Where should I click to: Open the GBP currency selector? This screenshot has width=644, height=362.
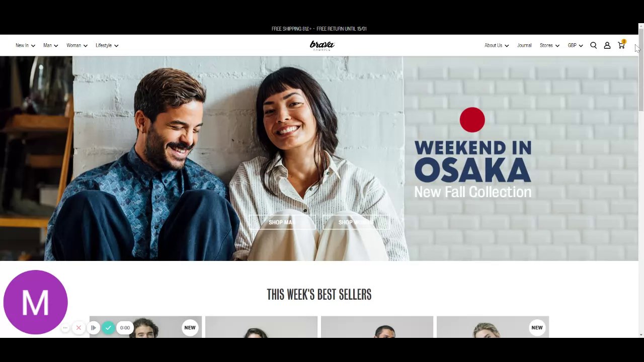pos(575,45)
